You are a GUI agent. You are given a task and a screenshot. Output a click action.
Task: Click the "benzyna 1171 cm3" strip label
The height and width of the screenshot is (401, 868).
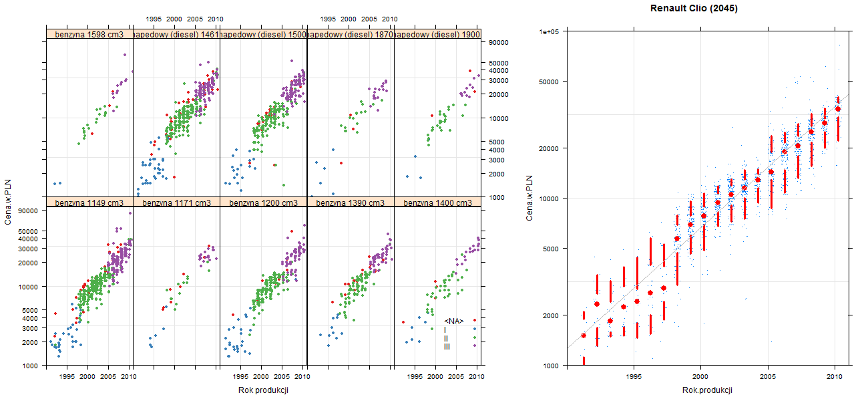click(176, 203)
